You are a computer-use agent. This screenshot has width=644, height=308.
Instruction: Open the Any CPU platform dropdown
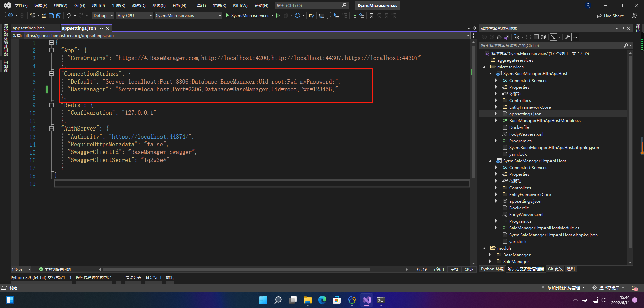click(x=134, y=16)
